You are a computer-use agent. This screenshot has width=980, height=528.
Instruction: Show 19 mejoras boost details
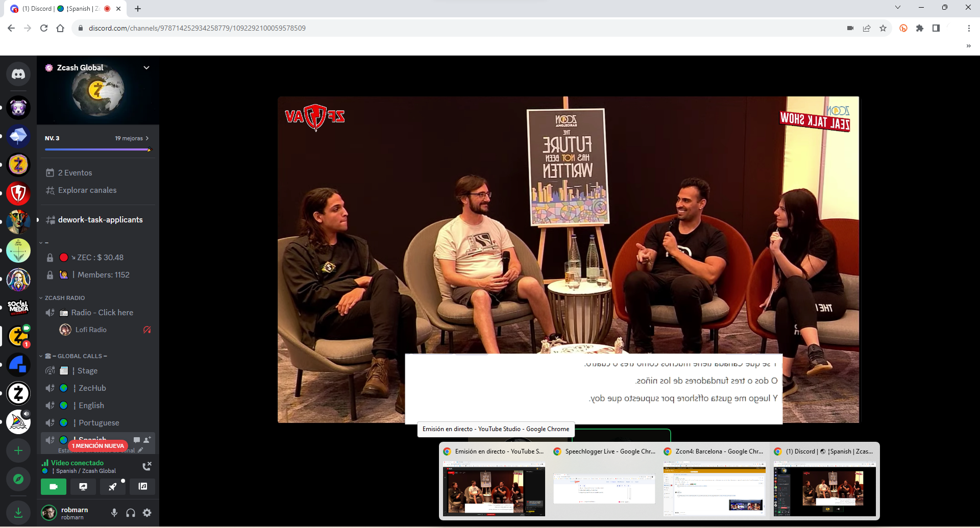(132, 138)
